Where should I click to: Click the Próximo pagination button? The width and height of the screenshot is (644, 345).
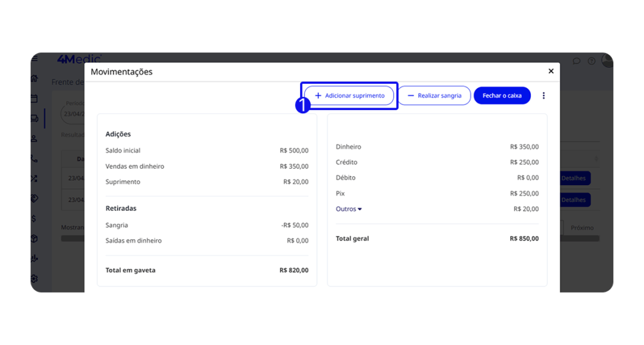coord(582,227)
